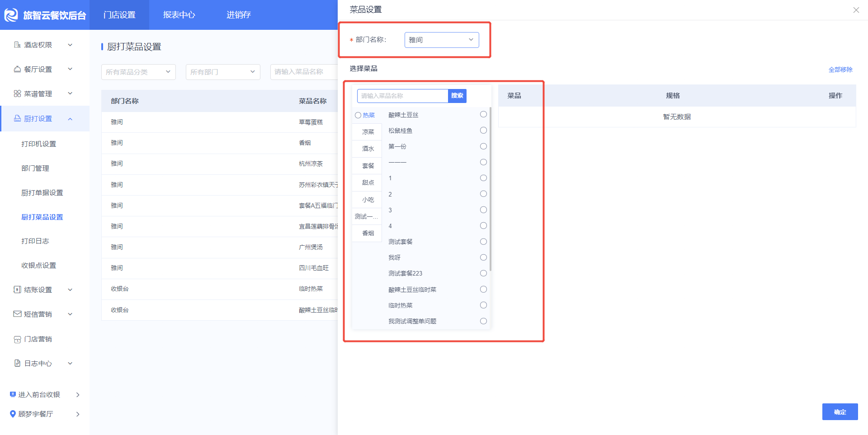
Task: Select radio for 我测试调整单问题
Action: pyautogui.click(x=483, y=321)
